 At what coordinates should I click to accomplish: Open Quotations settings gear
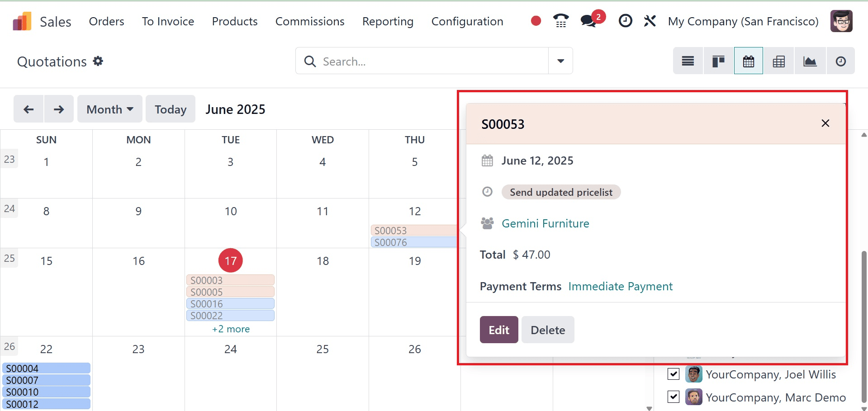(98, 61)
